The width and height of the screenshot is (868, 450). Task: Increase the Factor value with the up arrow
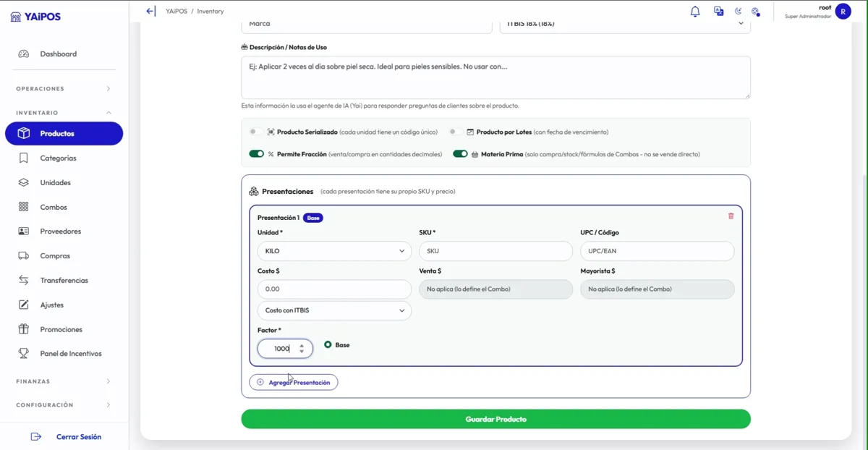click(x=302, y=346)
